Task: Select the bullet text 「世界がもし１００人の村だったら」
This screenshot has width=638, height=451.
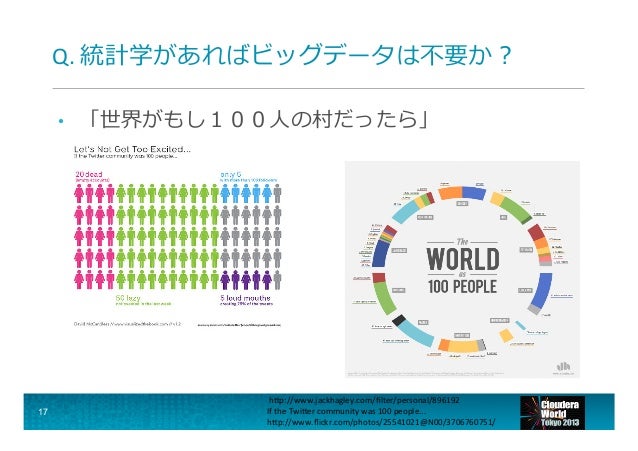Action: point(257,119)
